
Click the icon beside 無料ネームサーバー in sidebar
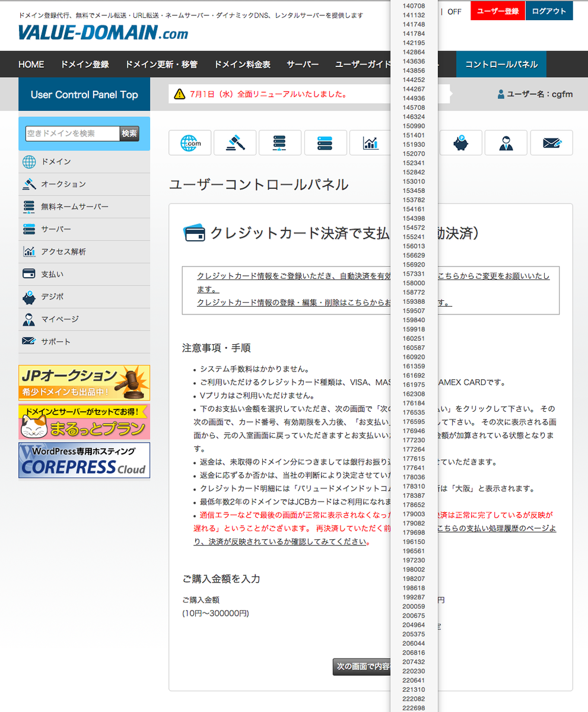[28, 206]
